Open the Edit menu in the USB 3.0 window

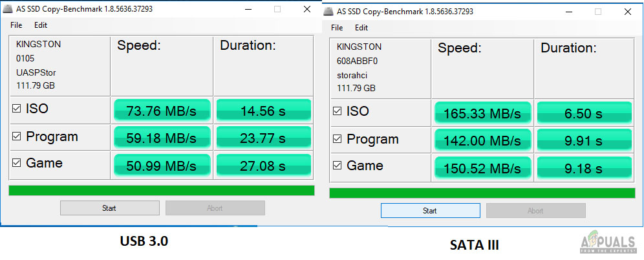pos(41,25)
